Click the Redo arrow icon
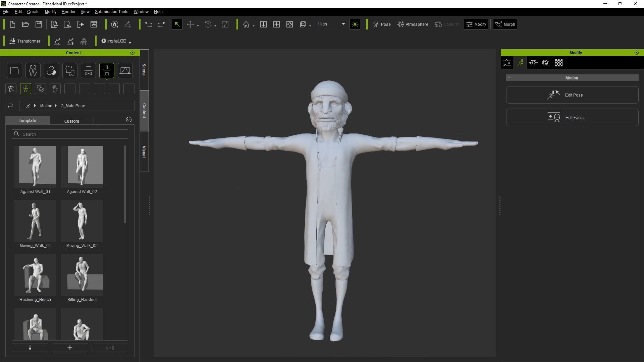 161,24
